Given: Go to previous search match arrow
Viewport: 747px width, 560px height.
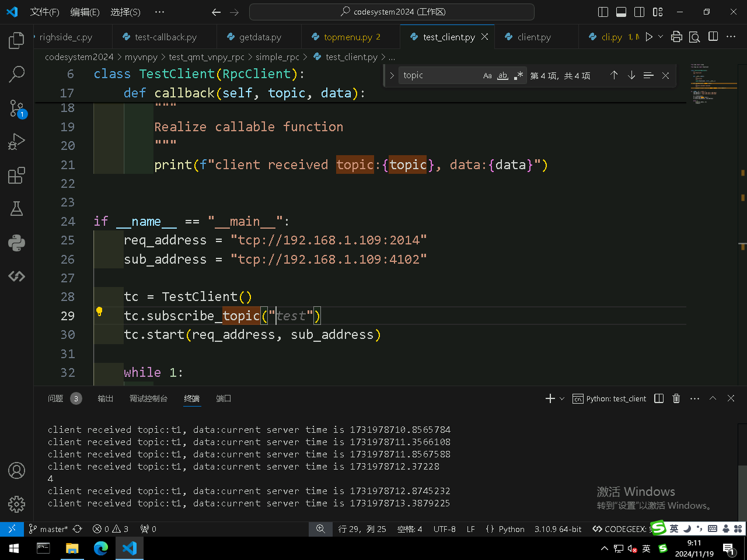Looking at the screenshot, I should [x=614, y=75].
